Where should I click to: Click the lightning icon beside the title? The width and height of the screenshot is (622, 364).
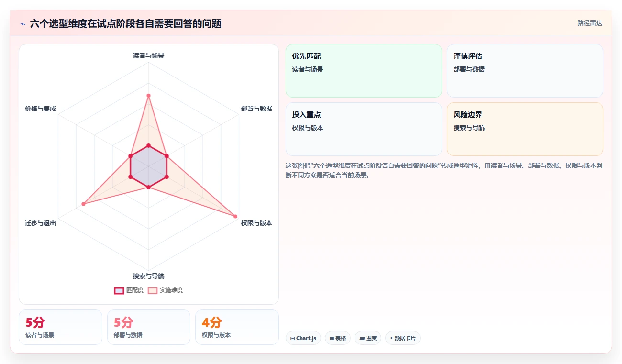click(x=22, y=23)
